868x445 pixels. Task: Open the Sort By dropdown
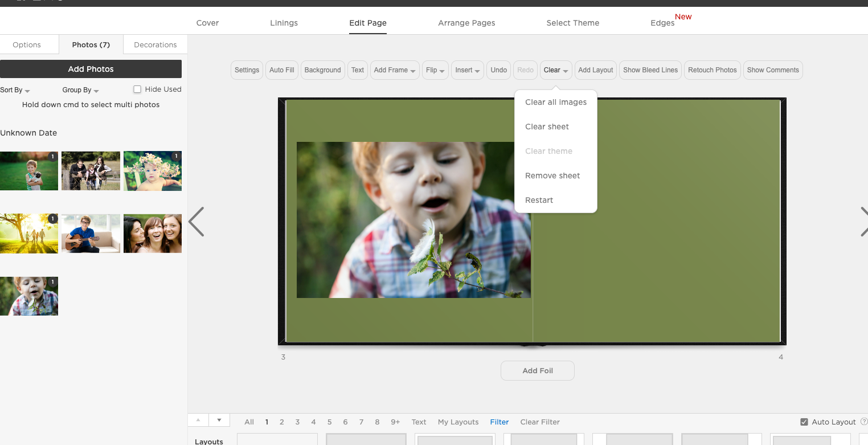pyautogui.click(x=15, y=90)
